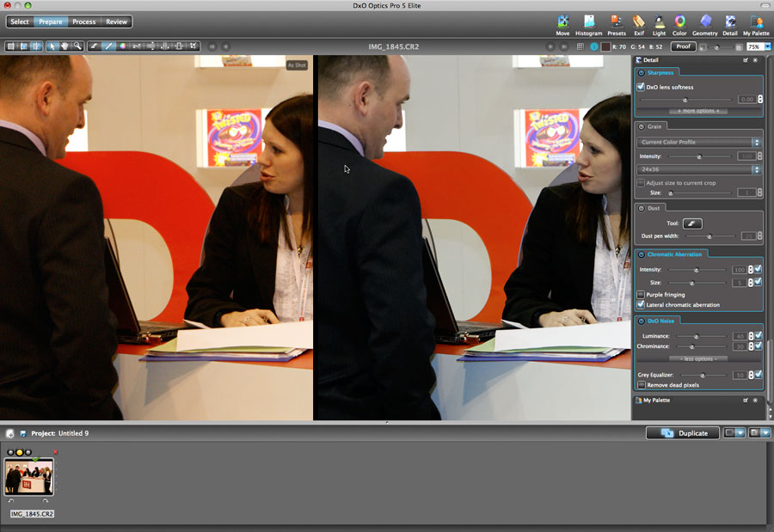Show the Exif palette
This screenshot has height=532, width=774.
(x=638, y=24)
